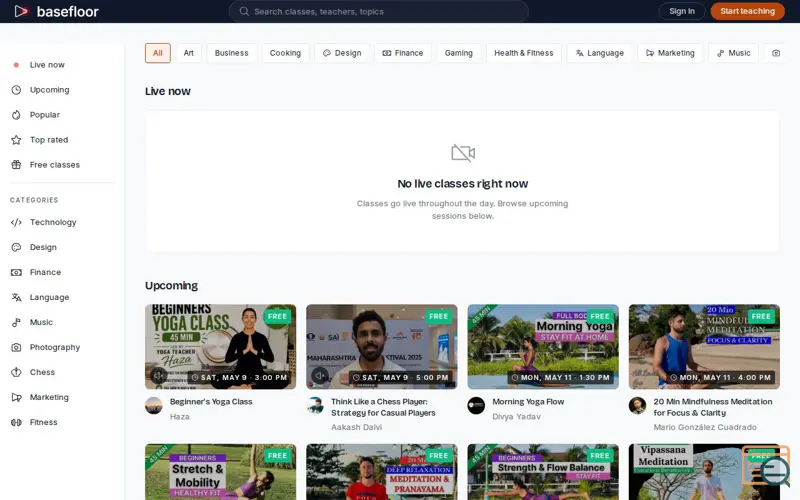This screenshot has width=800, height=500.
Task: Click Aakash Dalvi's avatar picture
Action: 315,406
